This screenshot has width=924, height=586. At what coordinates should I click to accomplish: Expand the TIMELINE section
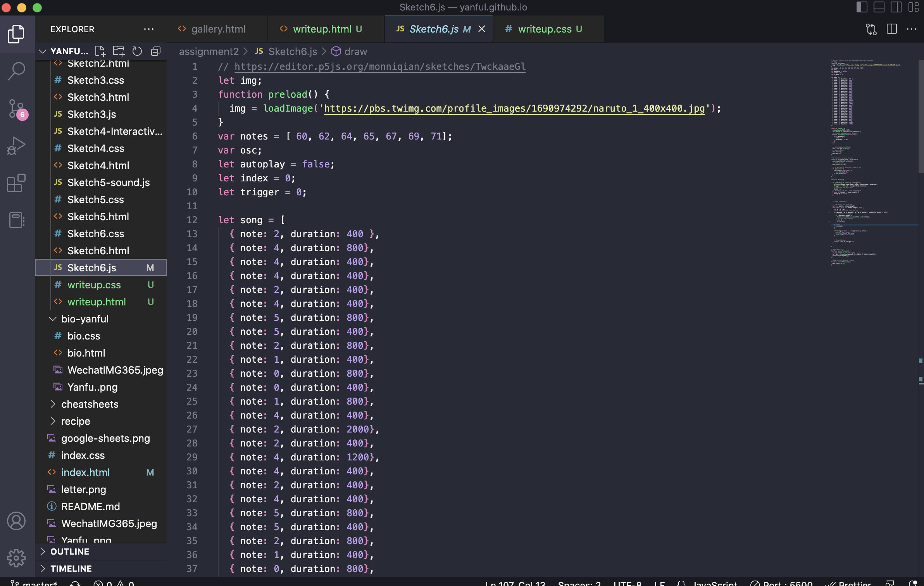click(x=101, y=569)
